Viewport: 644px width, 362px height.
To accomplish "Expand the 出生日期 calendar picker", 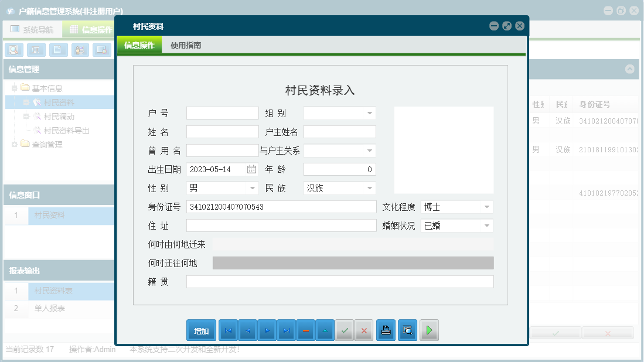I will (253, 169).
